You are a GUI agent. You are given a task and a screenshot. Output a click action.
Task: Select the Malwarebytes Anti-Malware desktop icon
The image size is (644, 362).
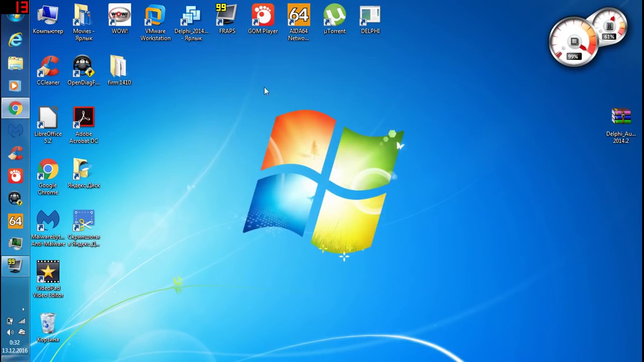coord(48,228)
